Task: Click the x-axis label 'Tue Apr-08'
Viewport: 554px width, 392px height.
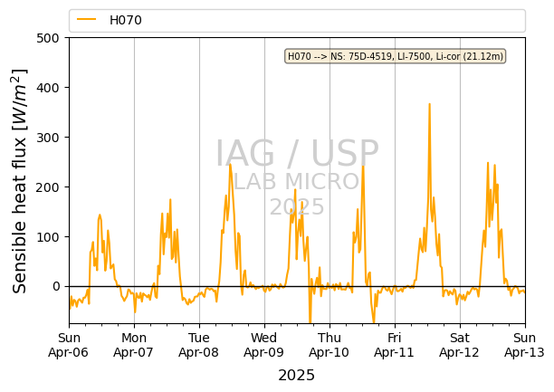Action: tap(199, 345)
